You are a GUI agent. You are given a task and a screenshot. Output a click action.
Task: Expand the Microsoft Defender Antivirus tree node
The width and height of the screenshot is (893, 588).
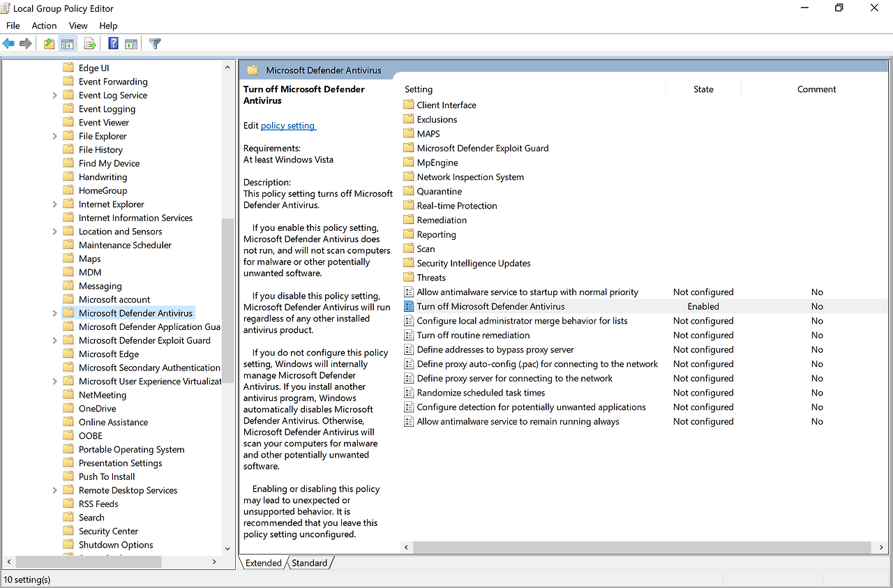coord(54,312)
